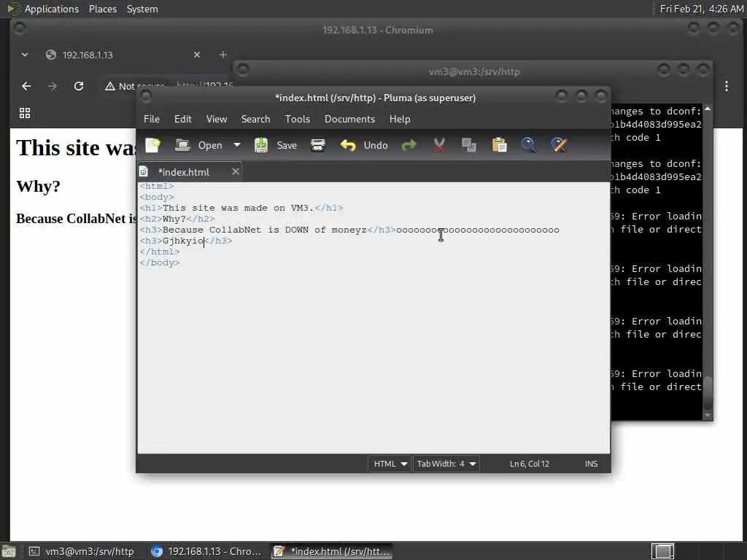The image size is (747, 560).
Task: Close the 192.168.1.13 browser tab
Action: [x=197, y=55]
